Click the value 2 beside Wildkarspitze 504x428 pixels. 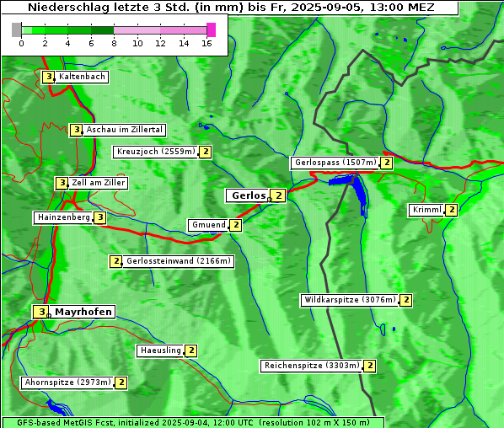pyautogui.click(x=406, y=300)
